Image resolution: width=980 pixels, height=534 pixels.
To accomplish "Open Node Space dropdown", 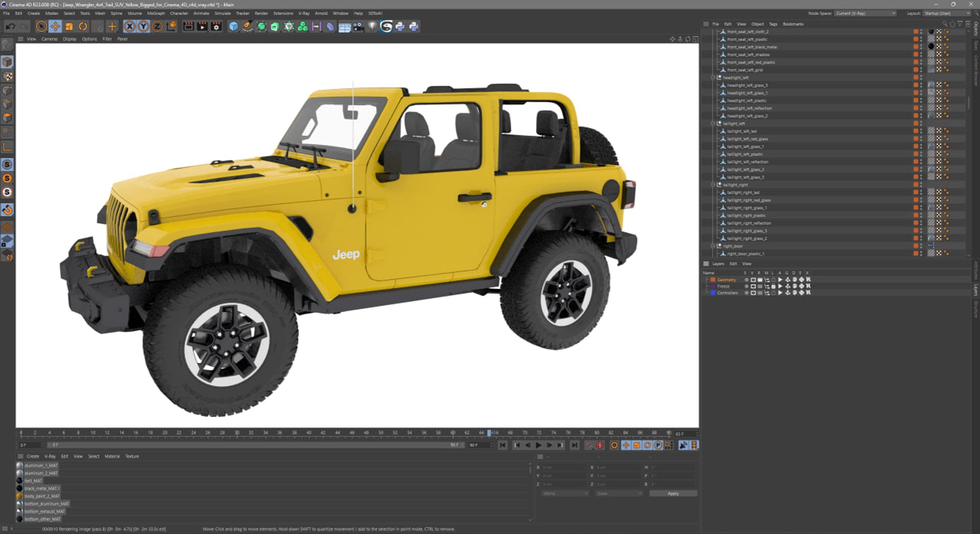I will tap(865, 13).
